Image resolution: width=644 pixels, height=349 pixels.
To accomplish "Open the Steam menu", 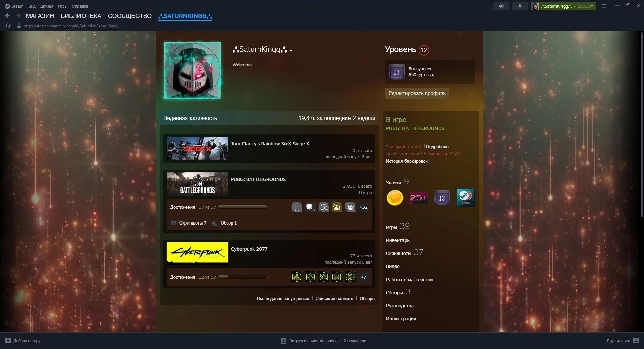I will tap(17, 6).
